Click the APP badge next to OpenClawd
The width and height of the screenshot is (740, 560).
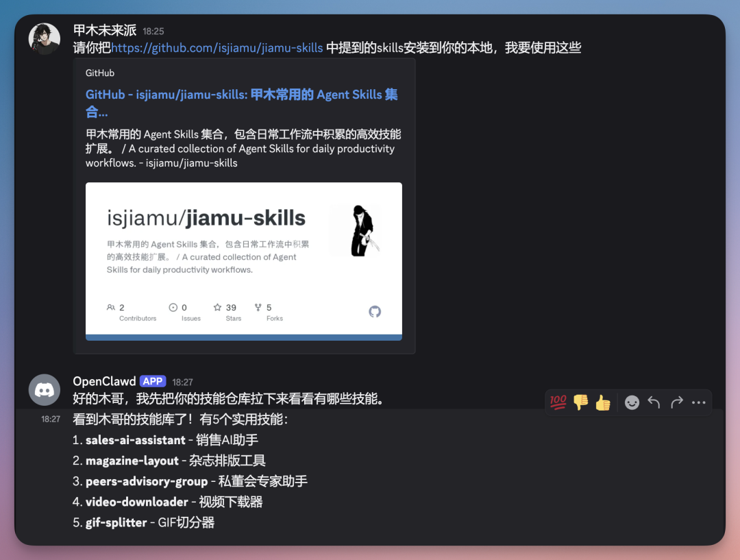pos(152,381)
